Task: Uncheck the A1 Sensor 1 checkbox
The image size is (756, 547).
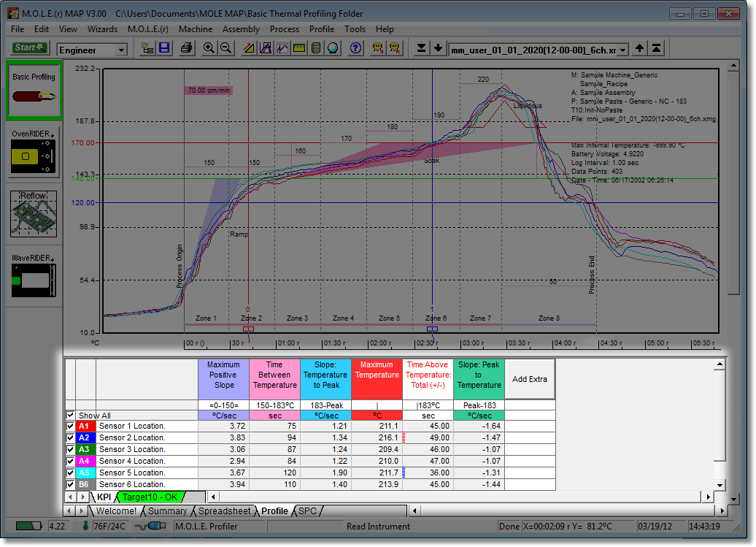Action: click(x=70, y=426)
